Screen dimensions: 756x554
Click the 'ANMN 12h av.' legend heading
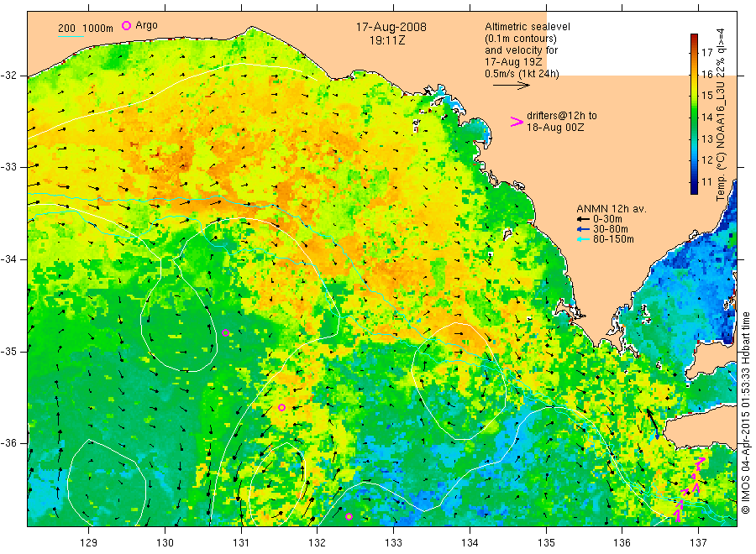coord(612,209)
